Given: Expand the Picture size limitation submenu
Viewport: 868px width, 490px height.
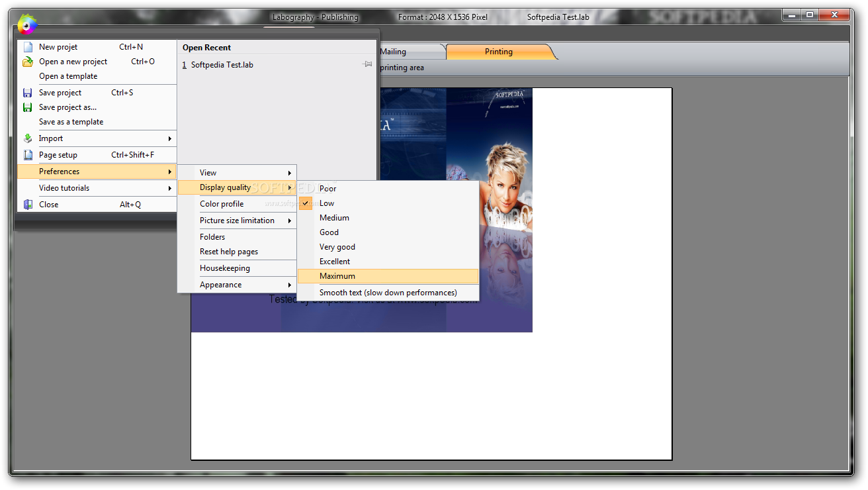Looking at the screenshot, I should pos(237,220).
